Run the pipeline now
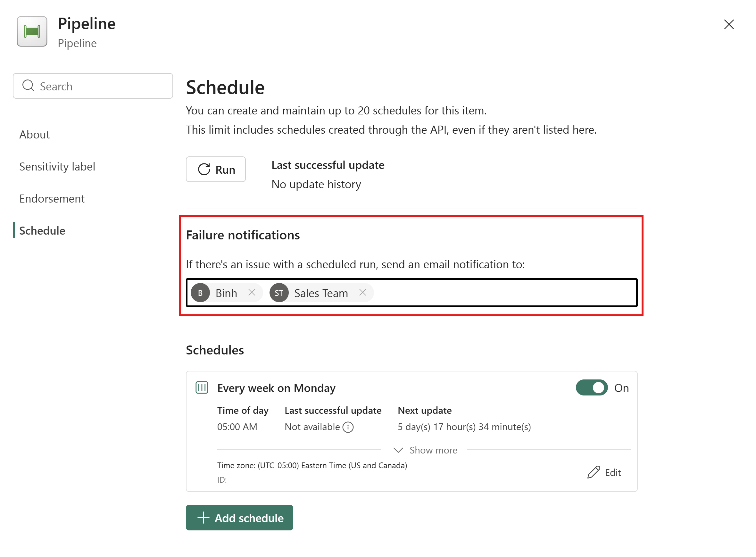This screenshot has width=756, height=557. pyautogui.click(x=215, y=169)
